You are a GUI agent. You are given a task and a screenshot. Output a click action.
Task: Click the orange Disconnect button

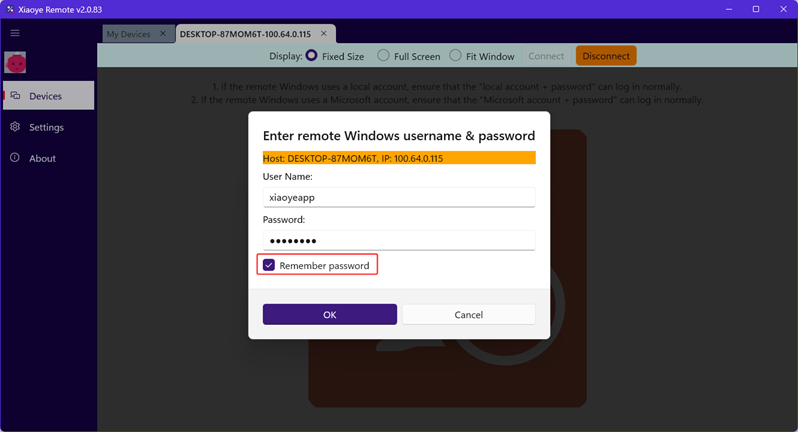point(606,56)
